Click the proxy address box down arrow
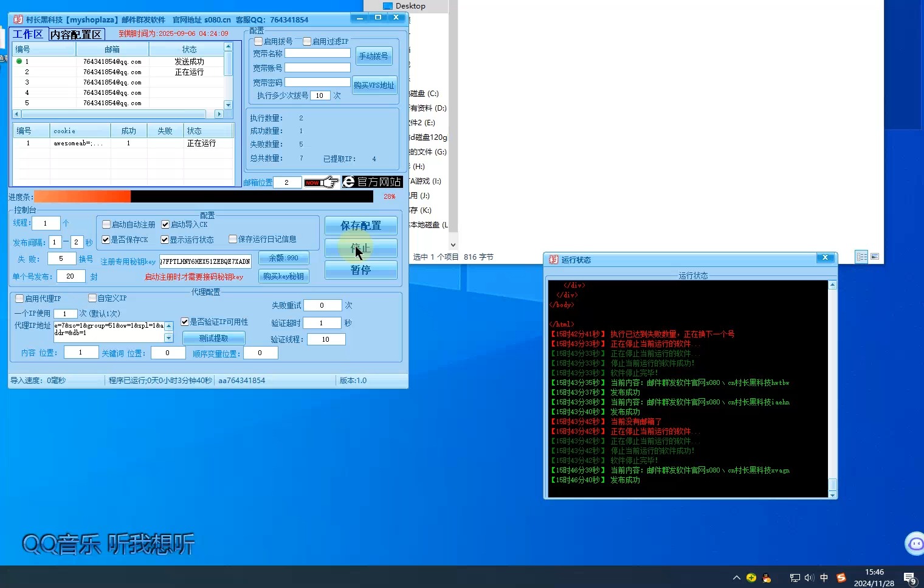 (x=169, y=337)
